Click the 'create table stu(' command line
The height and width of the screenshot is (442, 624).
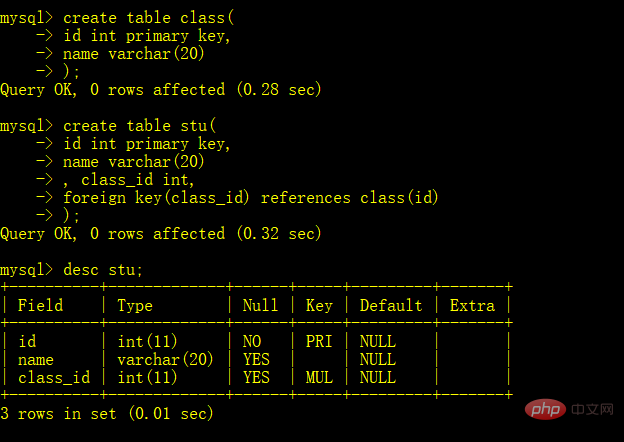139,126
